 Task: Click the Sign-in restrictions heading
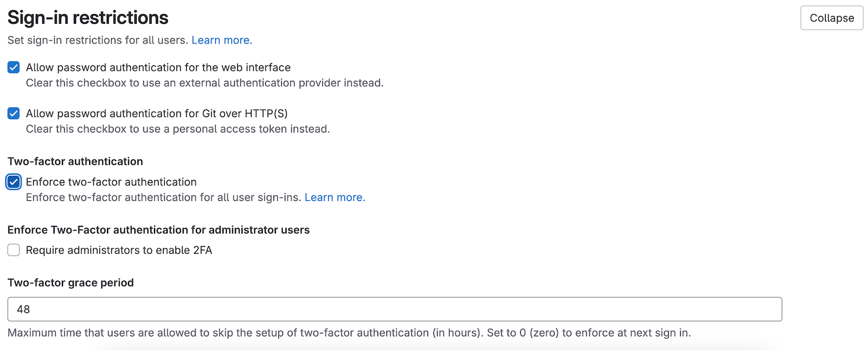pyautogui.click(x=87, y=17)
